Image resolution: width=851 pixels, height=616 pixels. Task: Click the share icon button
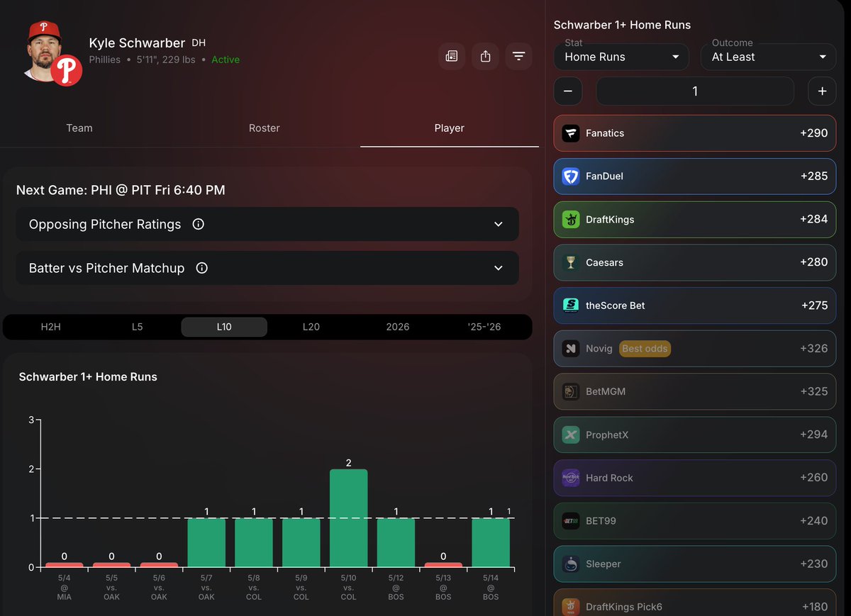coord(485,56)
